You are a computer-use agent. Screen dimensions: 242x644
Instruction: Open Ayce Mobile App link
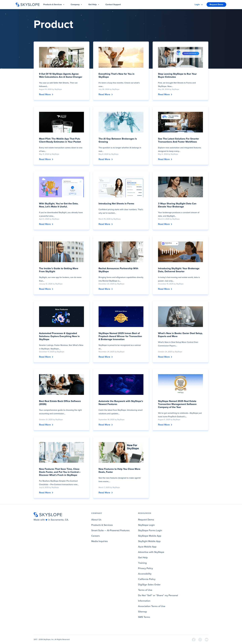point(147,547)
